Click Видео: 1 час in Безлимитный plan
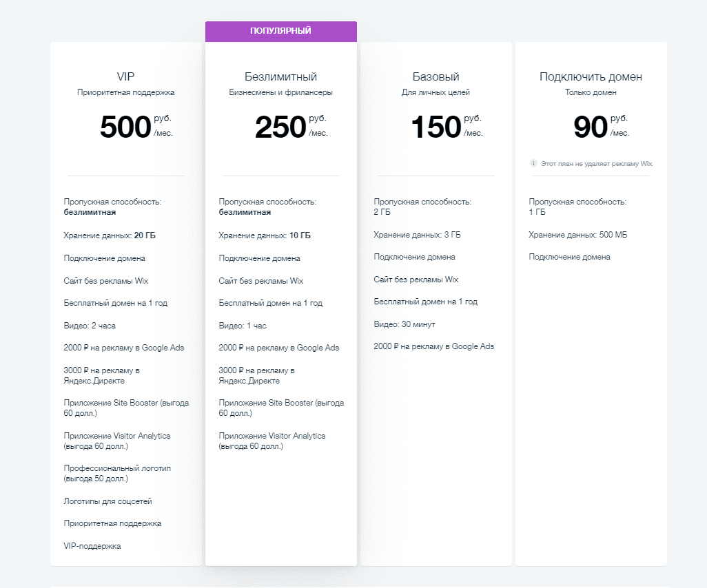Viewport: 707px width, 588px height. 243,325
